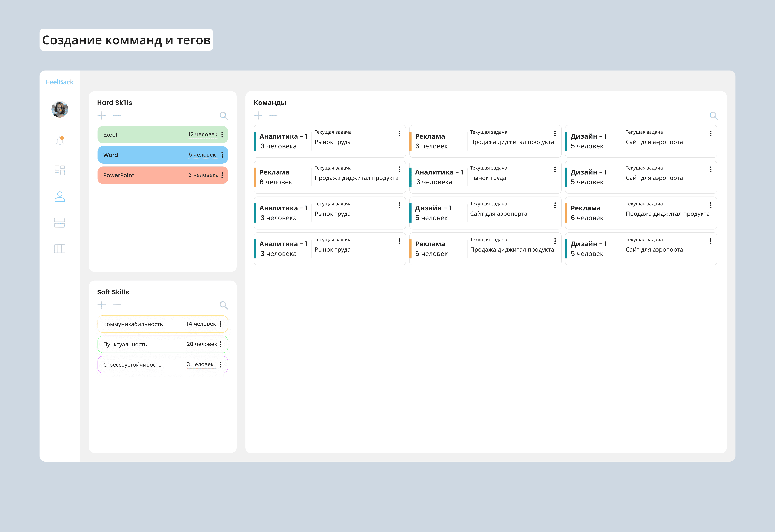This screenshot has width=775, height=532.
Task: Open the three-dot menu on Пунктуальность tag
Action: tap(221, 344)
